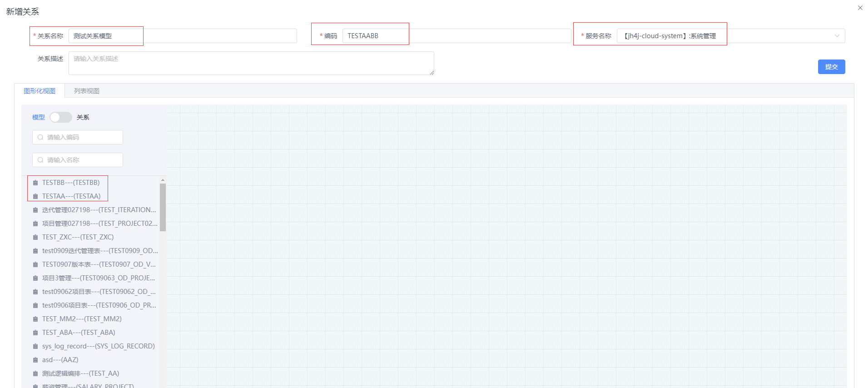The image size is (868, 388).
Task: Click the icon beside sys_log_record
Action: pos(35,346)
